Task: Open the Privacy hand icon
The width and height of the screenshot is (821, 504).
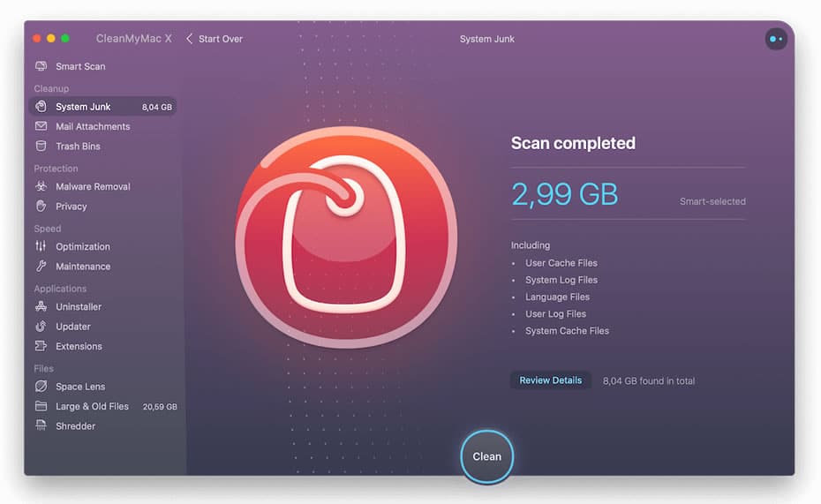Action: point(41,207)
